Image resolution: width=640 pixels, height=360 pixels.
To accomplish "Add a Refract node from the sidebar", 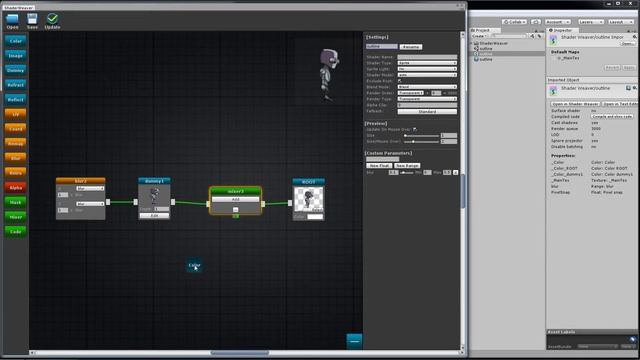I will [x=16, y=85].
